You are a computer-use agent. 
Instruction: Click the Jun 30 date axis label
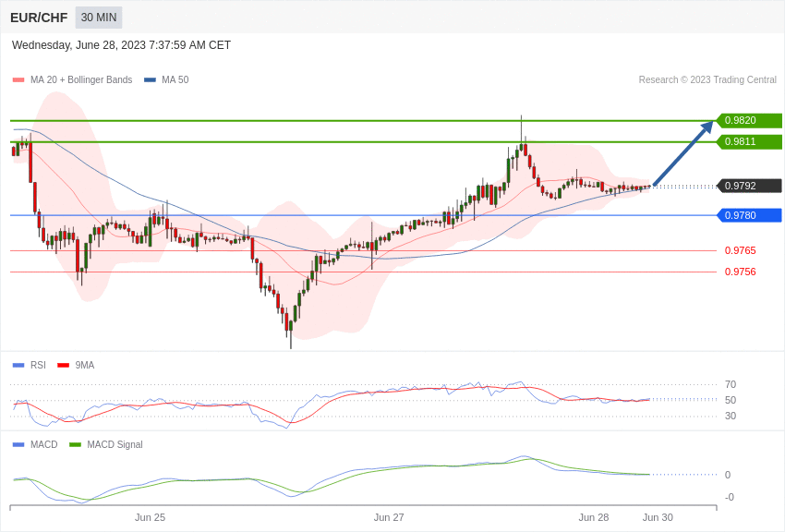click(x=658, y=517)
